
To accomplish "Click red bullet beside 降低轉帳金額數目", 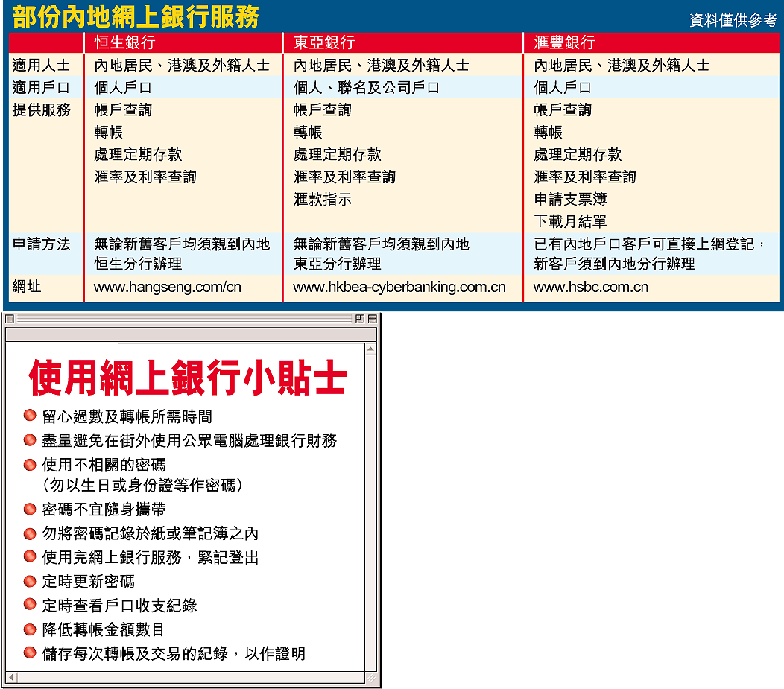I will (30, 629).
